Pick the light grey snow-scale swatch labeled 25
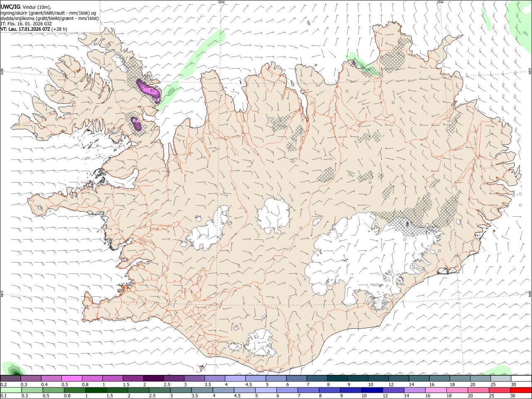The image size is (532, 399). pos(501,378)
